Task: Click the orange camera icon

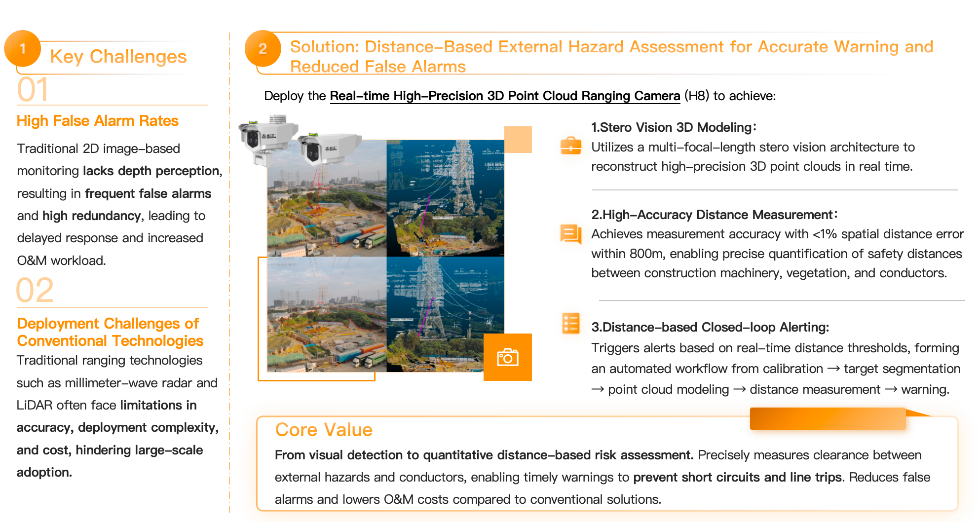Action: [507, 357]
